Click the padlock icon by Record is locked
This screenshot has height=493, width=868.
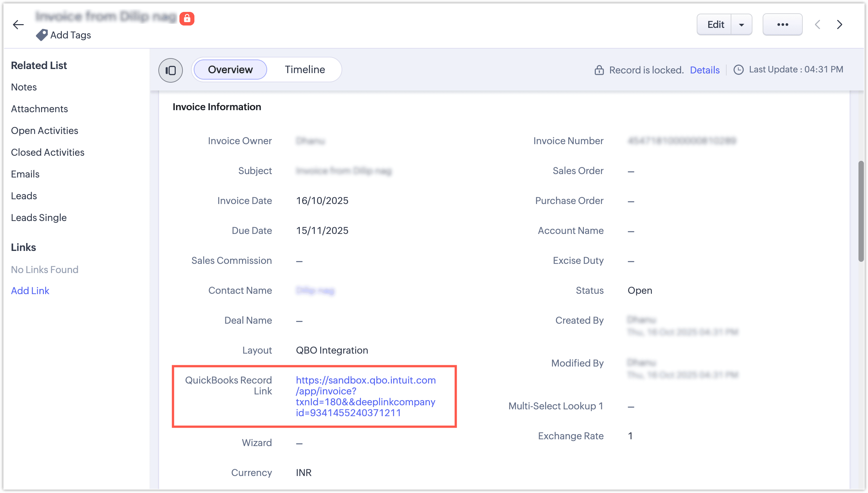click(599, 70)
